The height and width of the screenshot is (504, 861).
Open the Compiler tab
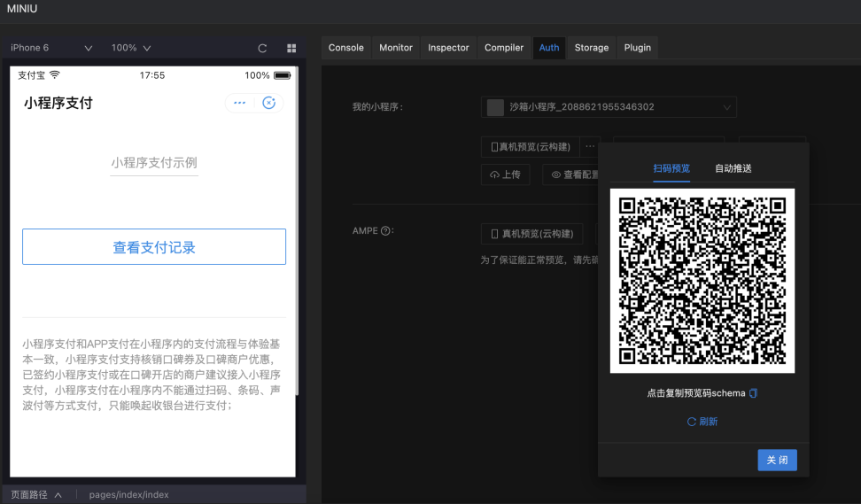point(503,48)
